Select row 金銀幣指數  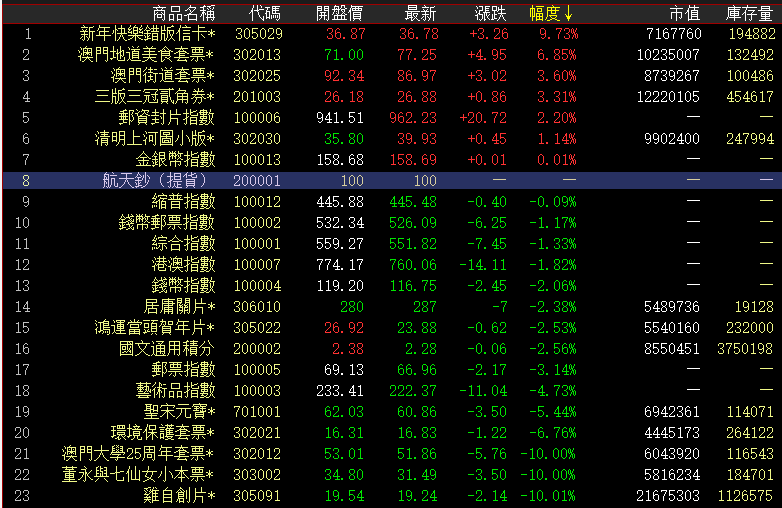point(392,160)
